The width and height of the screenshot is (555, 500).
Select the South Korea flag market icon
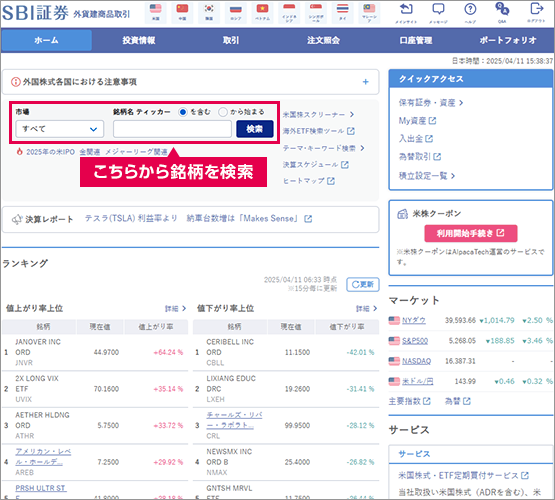pos(209,13)
